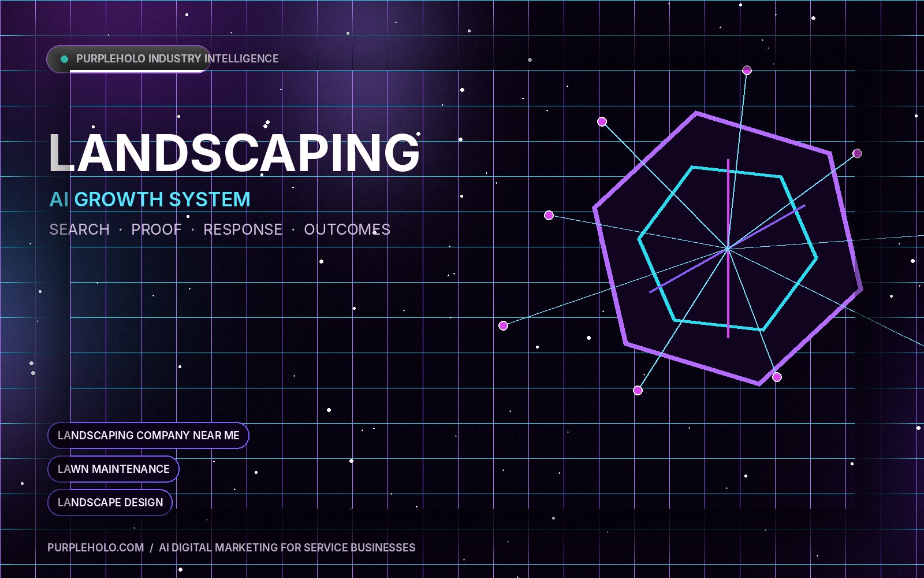Click the word RESPONSE

[243, 229]
